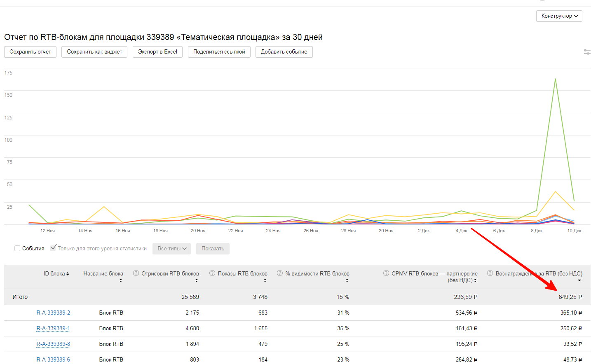Select the total renders value 25 589
Viewport: 591px width, 364px height.
(x=190, y=297)
